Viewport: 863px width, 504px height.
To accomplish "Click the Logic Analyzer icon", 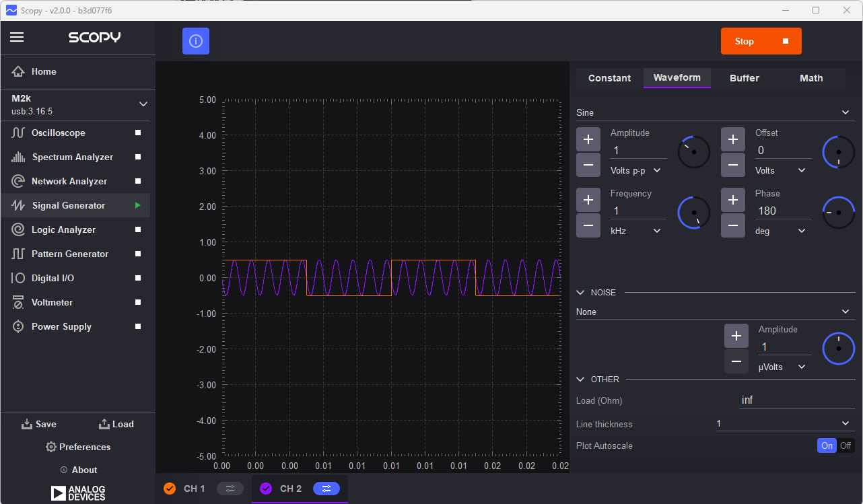I will (x=18, y=229).
